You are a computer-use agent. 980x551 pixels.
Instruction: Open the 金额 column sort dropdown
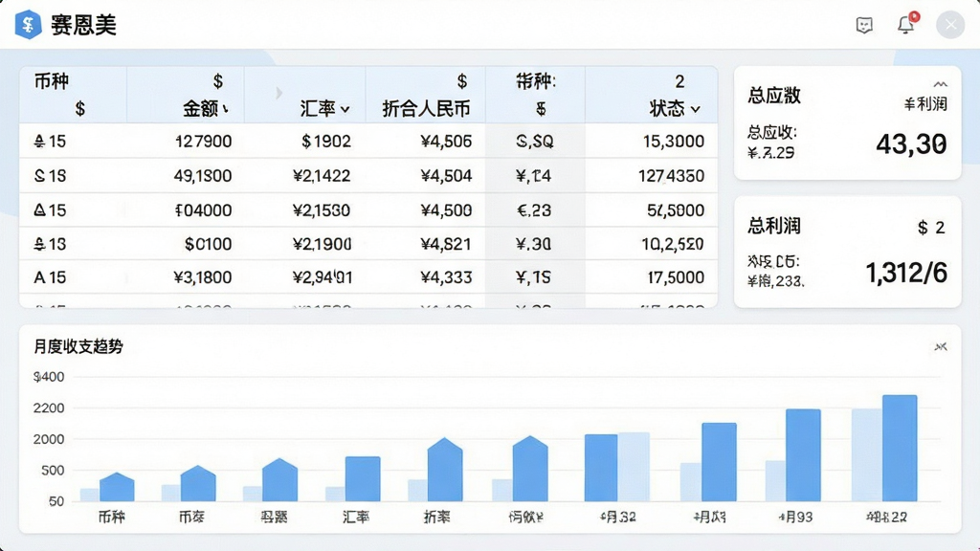(x=225, y=109)
